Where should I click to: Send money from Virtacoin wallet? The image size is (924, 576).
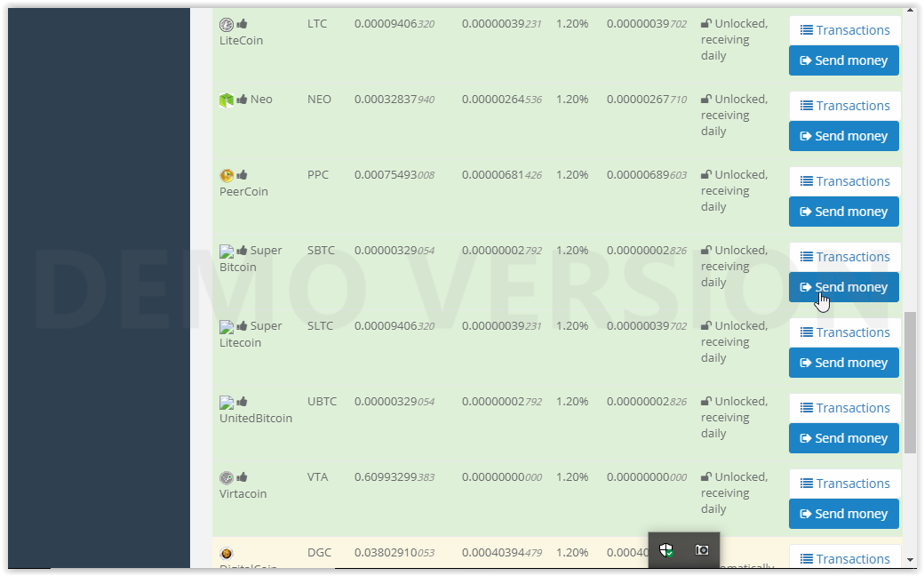click(844, 513)
